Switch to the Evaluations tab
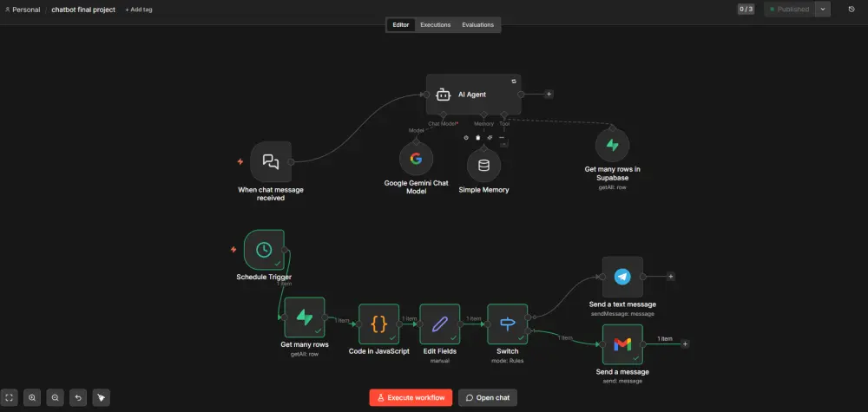868x412 pixels. (x=477, y=25)
